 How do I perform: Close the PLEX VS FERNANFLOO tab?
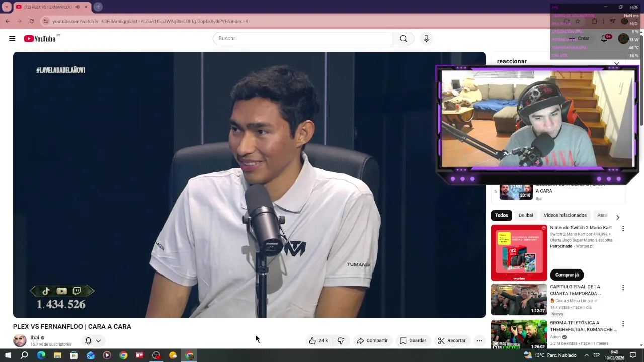click(86, 7)
